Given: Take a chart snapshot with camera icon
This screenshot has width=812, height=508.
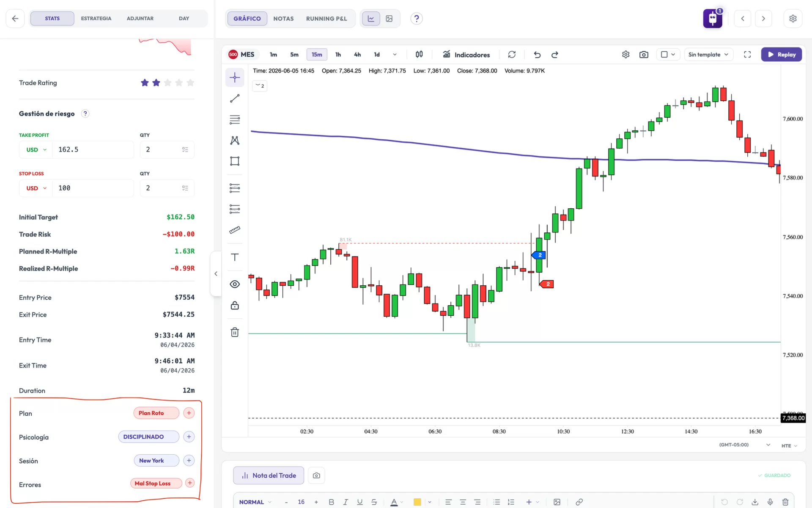Looking at the screenshot, I should tap(644, 55).
